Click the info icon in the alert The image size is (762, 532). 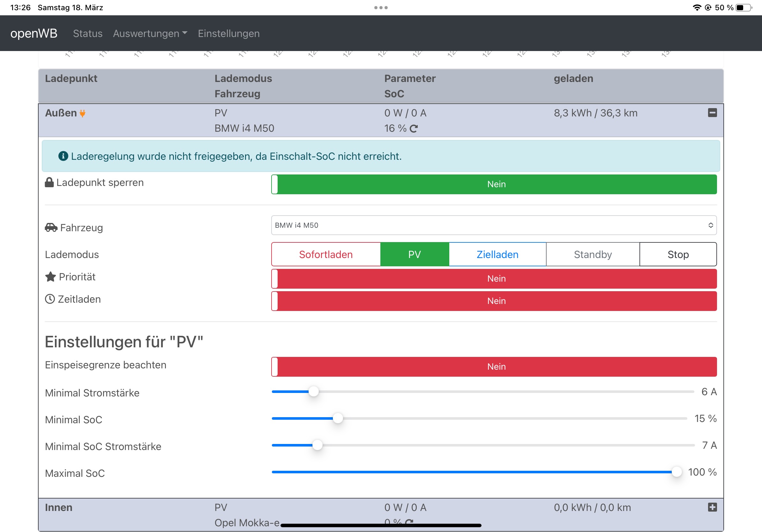tap(63, 156)
